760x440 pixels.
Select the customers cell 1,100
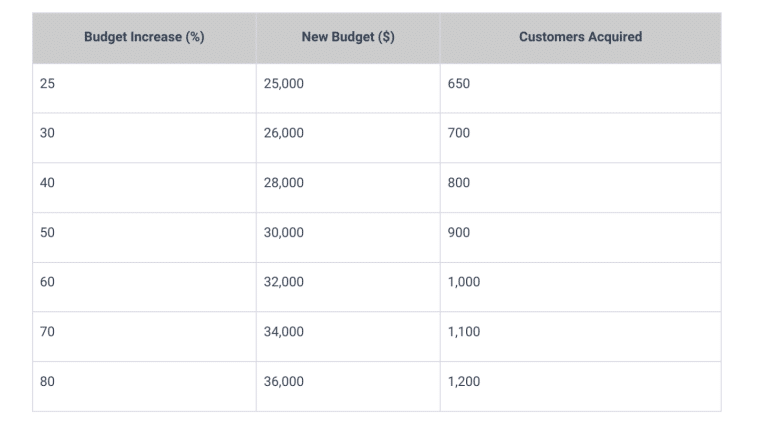tap(581, 337)
